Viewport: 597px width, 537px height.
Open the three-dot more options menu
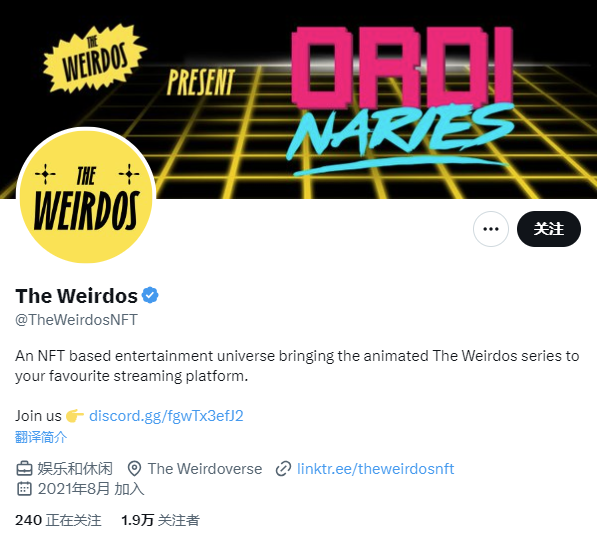(x=490, y=229)
